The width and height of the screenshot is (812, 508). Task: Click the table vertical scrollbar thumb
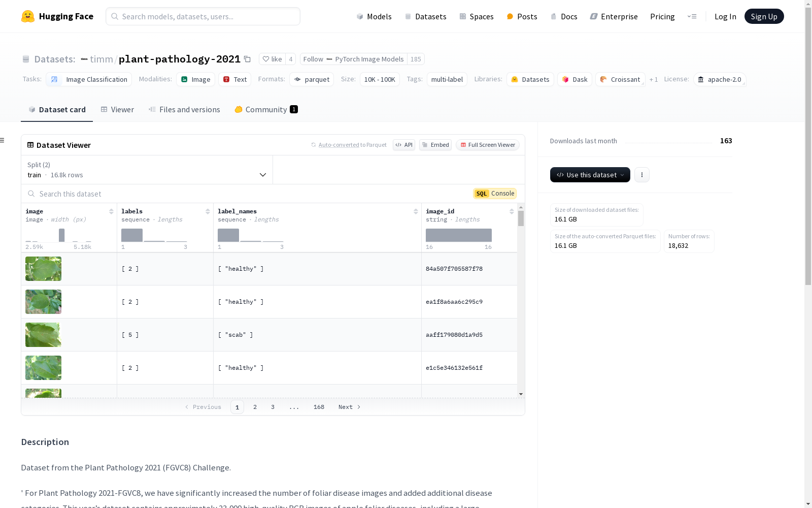pos(521,218)
